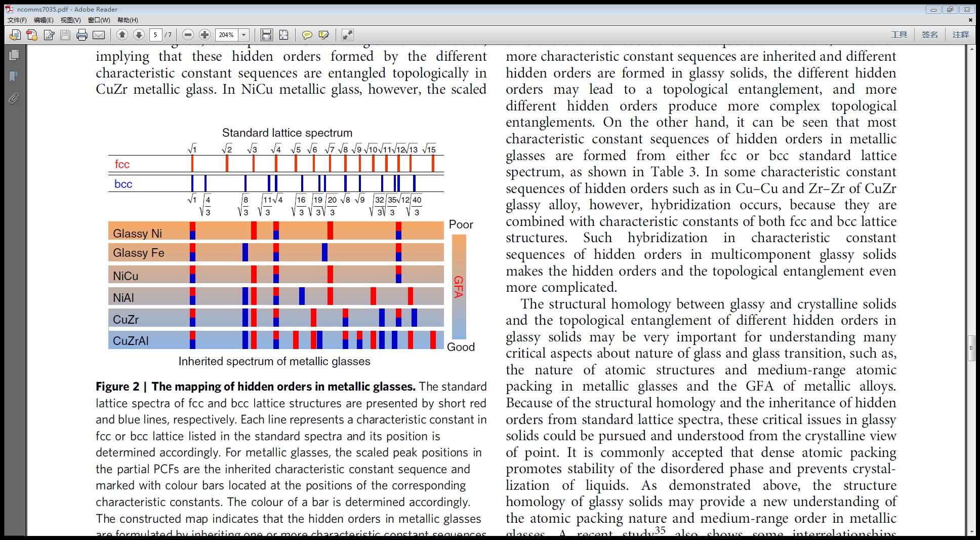This screenshot has height=540, width=980.
Task: Click the email envelope icon
Action: (x=99, y=35)
